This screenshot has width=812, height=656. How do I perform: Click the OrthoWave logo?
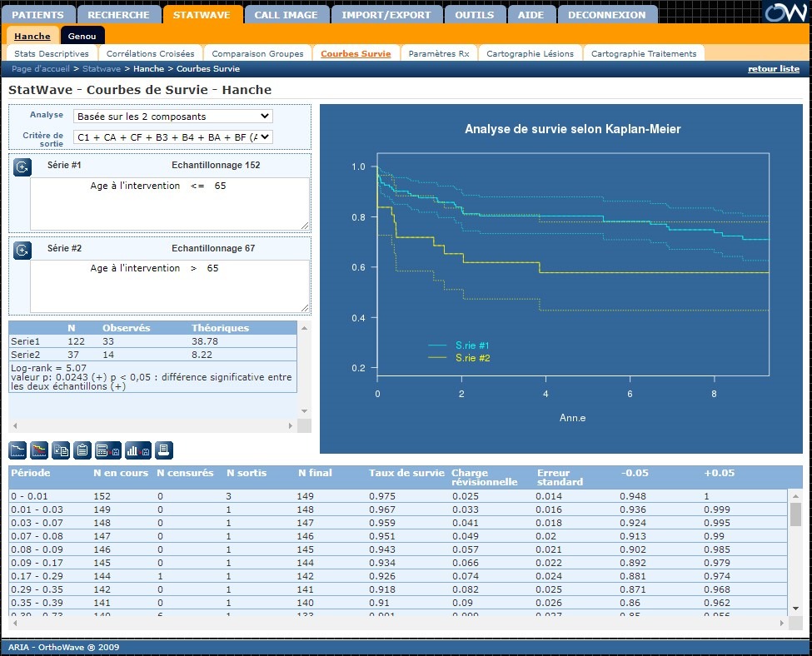tap(785, 12)
